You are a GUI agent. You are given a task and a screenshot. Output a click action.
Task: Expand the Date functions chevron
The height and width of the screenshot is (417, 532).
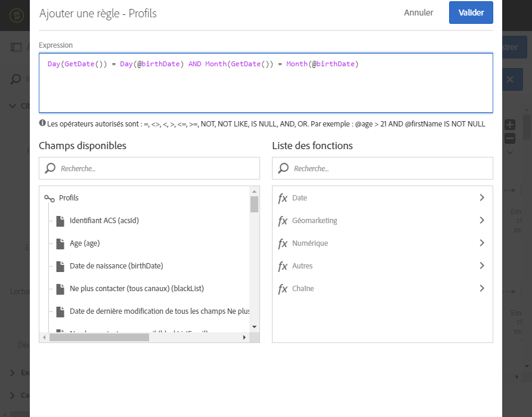(481, 197)
